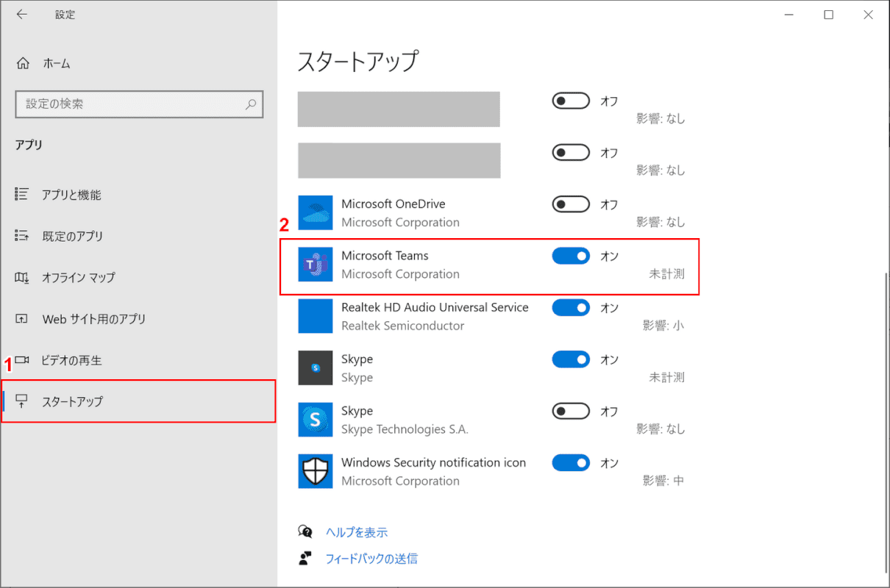This screenshot has height=588, width=890.
Task: Click the Web サイト用のアプリ icon
Action: pyautogui.click(x=22, y=319)
